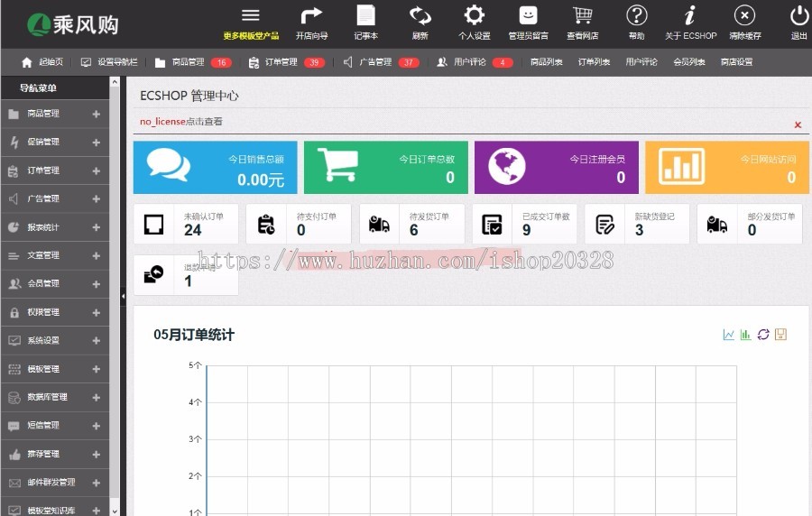The image size is (812, 516).
Task: Click 今日注册会员 purple globe card
Action: tap(556, 167)
